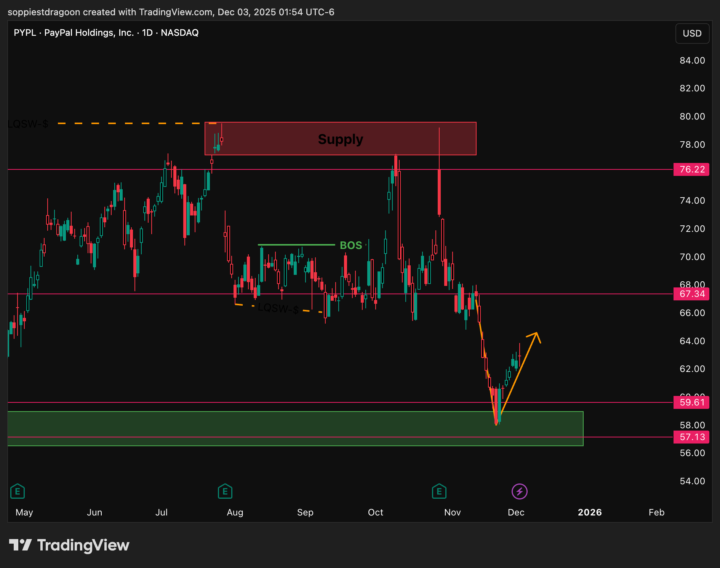Click the 80.00 price axis value
The image size is (720, 568).
[x=692, y=117]
